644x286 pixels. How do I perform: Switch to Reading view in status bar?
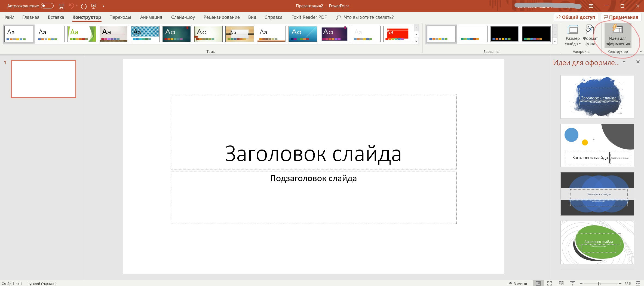click(561, 284)
